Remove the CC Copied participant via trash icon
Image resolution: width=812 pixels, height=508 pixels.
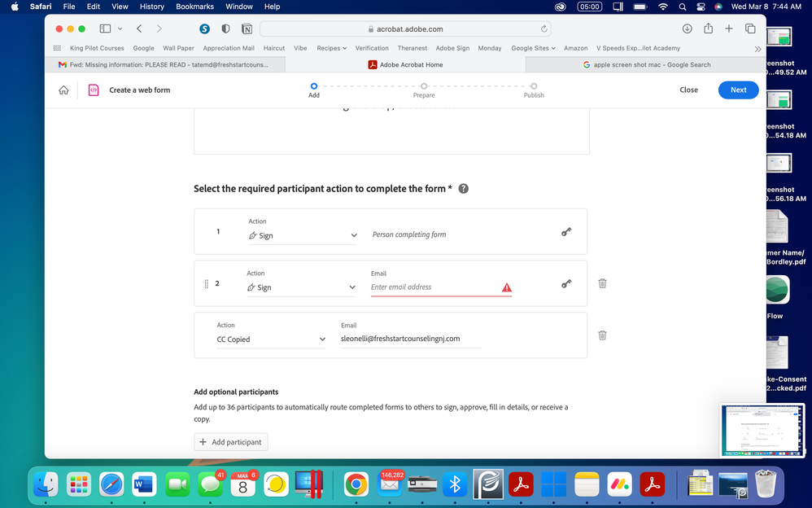(602, 335)
